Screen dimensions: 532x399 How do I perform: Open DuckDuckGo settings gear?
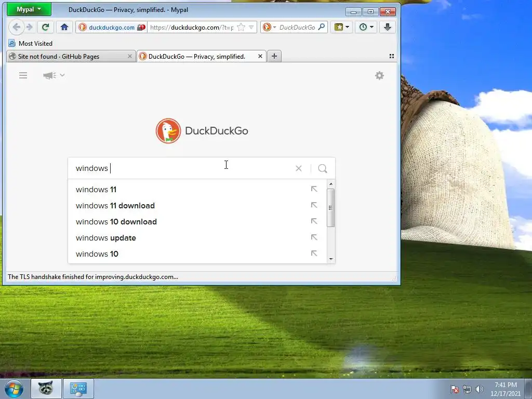(x=379, y=75)
